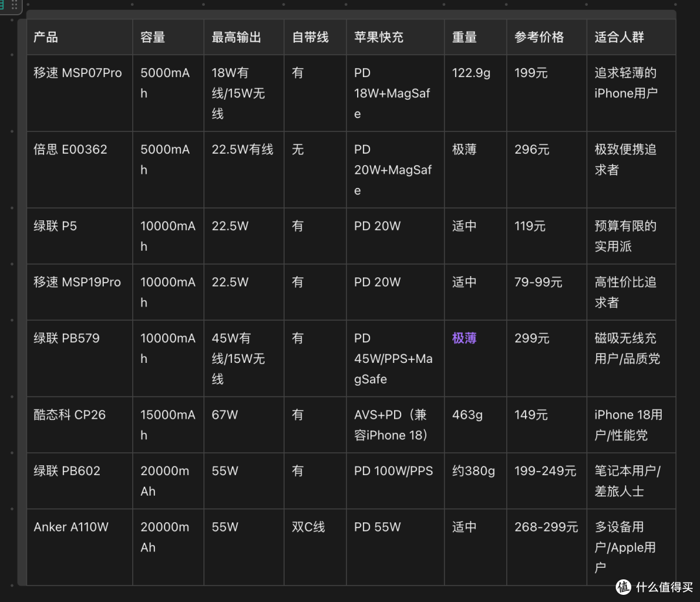Click the PD 100W/PPS cell
Viewport: 700px width, 602px height.
pyautogui.click(x=395, y=481)
